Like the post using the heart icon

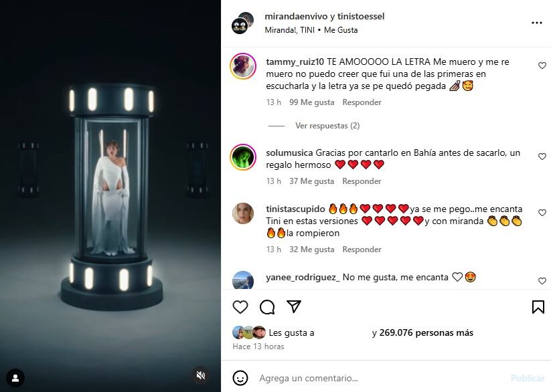239,306
